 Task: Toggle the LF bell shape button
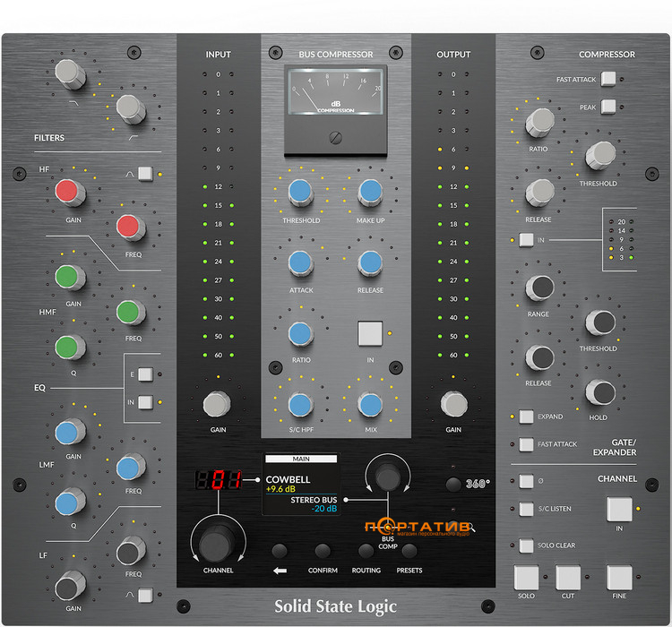pos(145,595)
